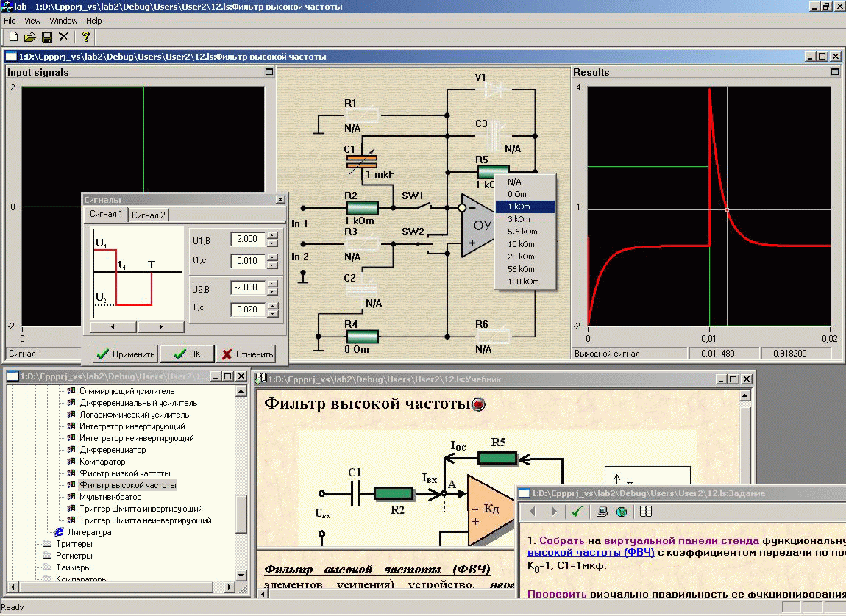The height and width of the screenshot is (616, 846).
Task: Select Фильтр низкой частоты in the tree
Action: click(x=124, y=473)
